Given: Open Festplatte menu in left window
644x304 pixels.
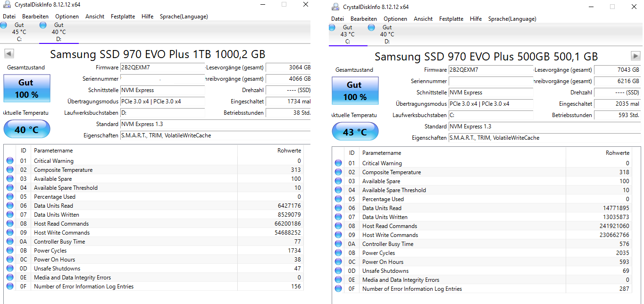Looking at the screenshot, I should pos(123,17).
